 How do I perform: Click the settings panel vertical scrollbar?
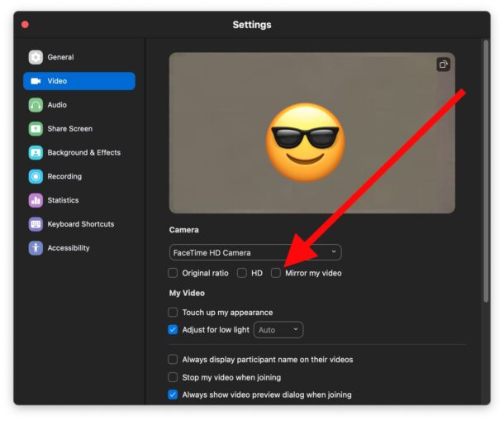pos(486,165)
